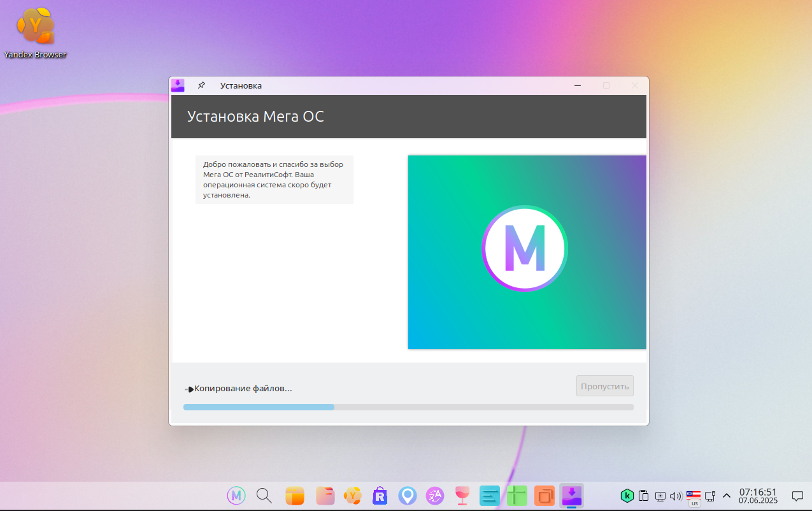Open network connection tray icon
The image size is (812, 511).
click(x=710, y=496)
